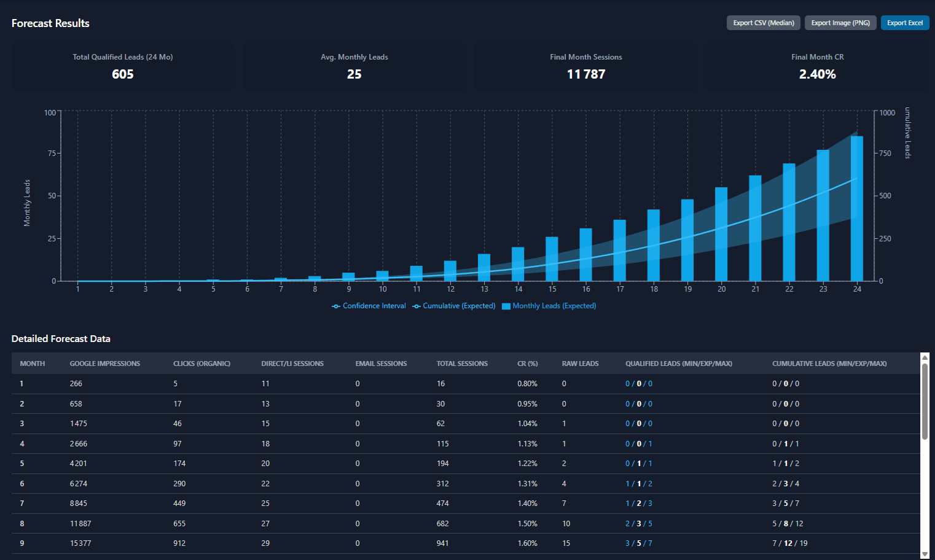Click direct/LI sessions value 29
The height and width of the screenshot is (560, 935).
click(265, 543)
